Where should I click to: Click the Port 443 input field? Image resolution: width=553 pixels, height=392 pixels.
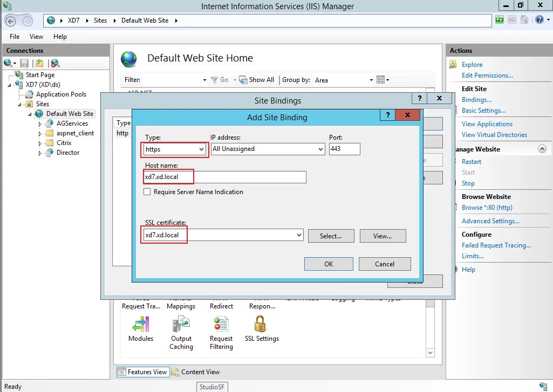point(345,149)
